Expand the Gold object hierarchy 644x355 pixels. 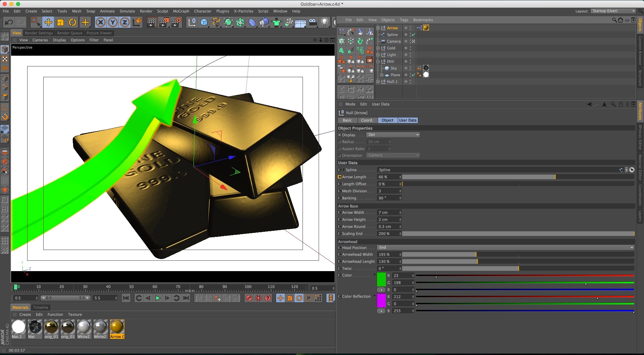[378, 48]
